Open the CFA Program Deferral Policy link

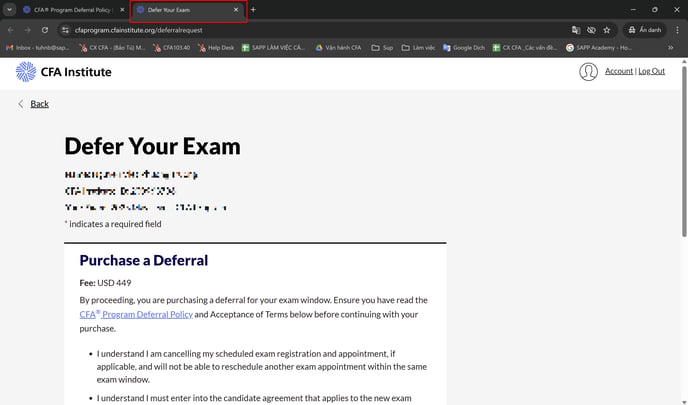(x=136, y=315)
